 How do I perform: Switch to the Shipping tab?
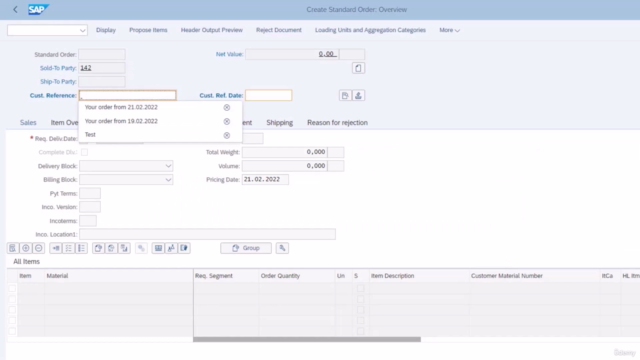point(280,122)
